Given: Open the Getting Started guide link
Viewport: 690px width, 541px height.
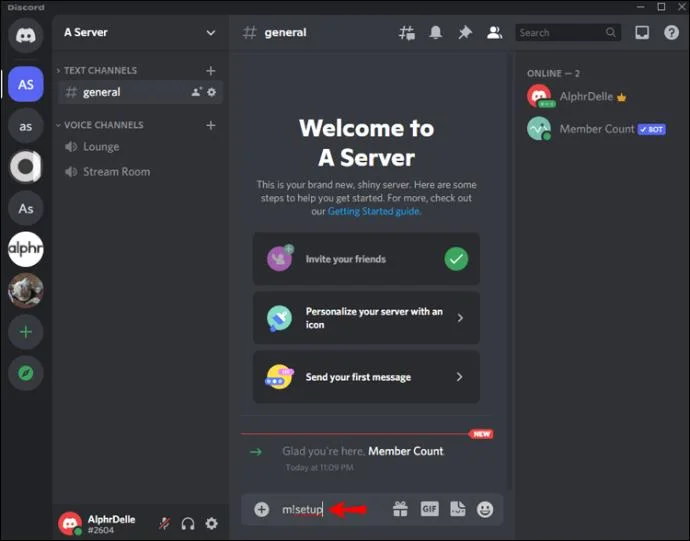Looking at the screenshot, I should [x=374, y=211].
